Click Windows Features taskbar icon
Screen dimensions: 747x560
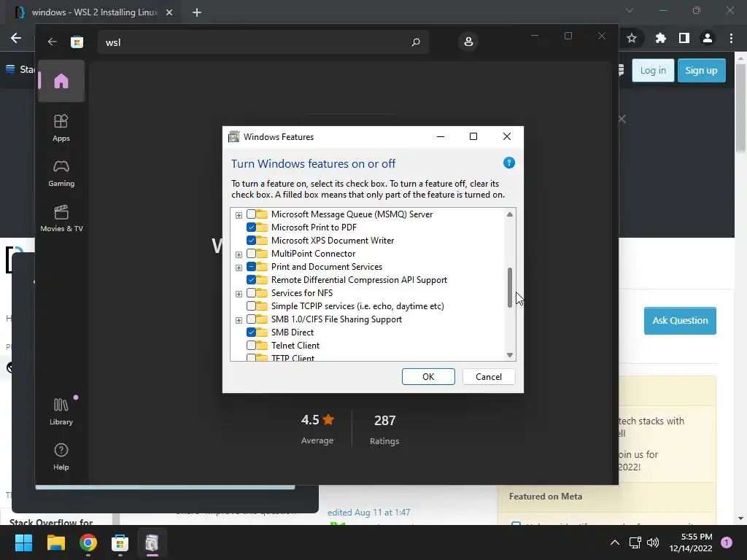click(x=152, y=542)
